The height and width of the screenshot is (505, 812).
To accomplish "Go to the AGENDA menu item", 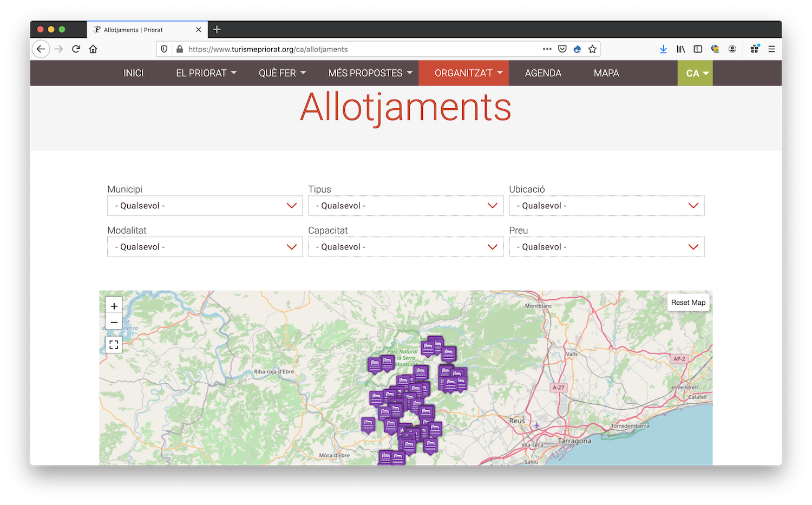I will [543, 73].
